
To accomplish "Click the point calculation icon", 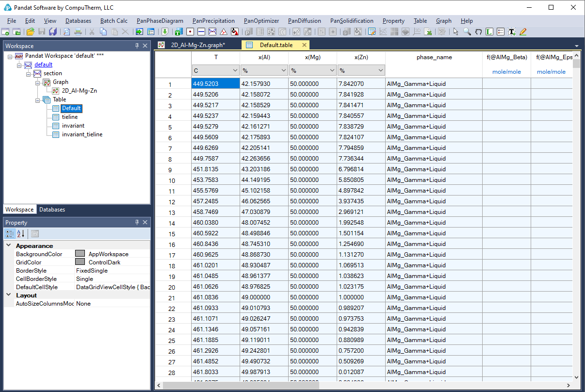I will [x=190, y=32].
